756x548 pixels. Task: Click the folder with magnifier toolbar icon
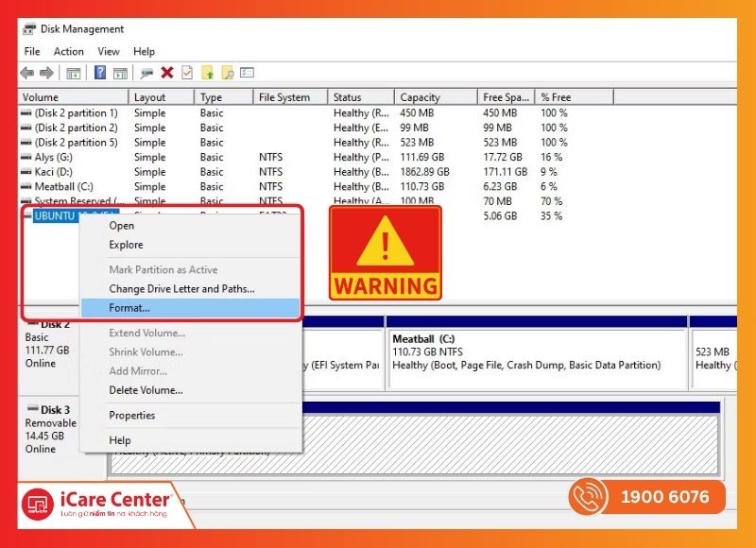tap(227, 73)
